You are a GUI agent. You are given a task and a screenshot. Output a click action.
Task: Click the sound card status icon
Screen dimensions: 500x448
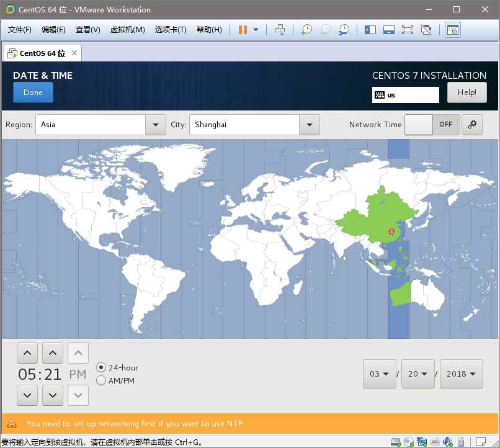[x=448, y=442]
